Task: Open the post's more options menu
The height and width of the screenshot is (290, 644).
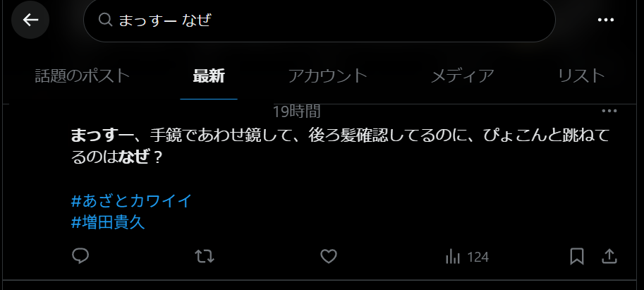Action: pyautogui.click(x=609, y=111)
